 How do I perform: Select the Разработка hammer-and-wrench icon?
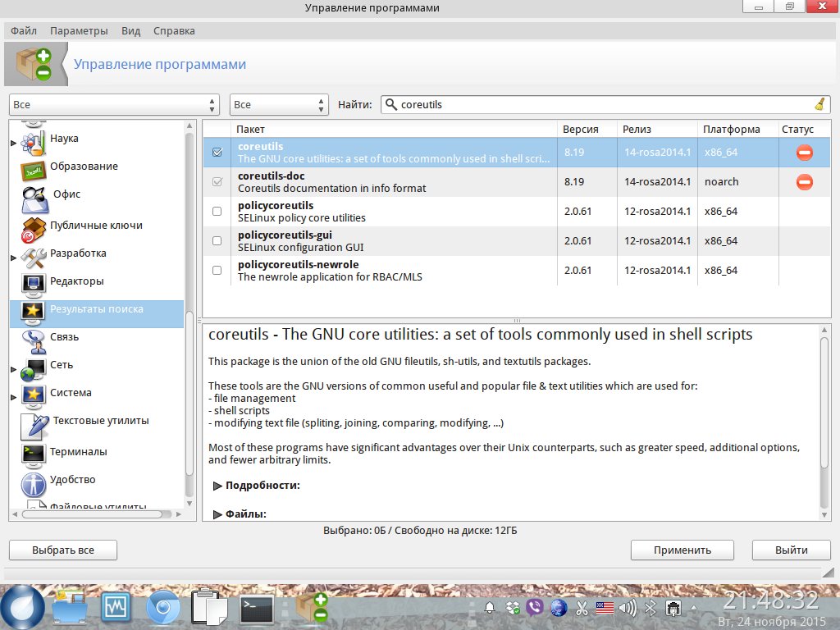pyautogui.click(x=33, y=257)
